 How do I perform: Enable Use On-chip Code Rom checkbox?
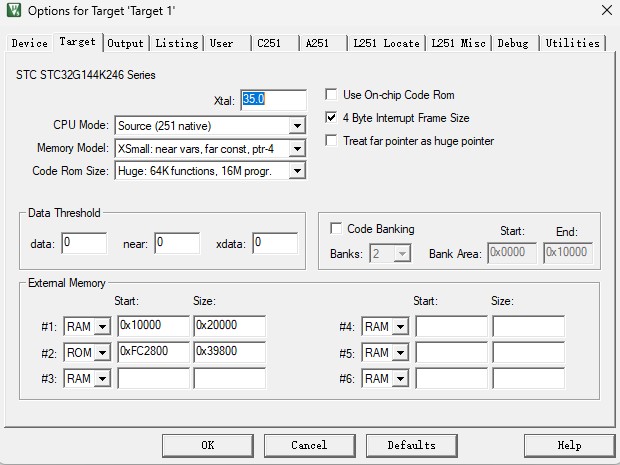(x=332, y=95)
